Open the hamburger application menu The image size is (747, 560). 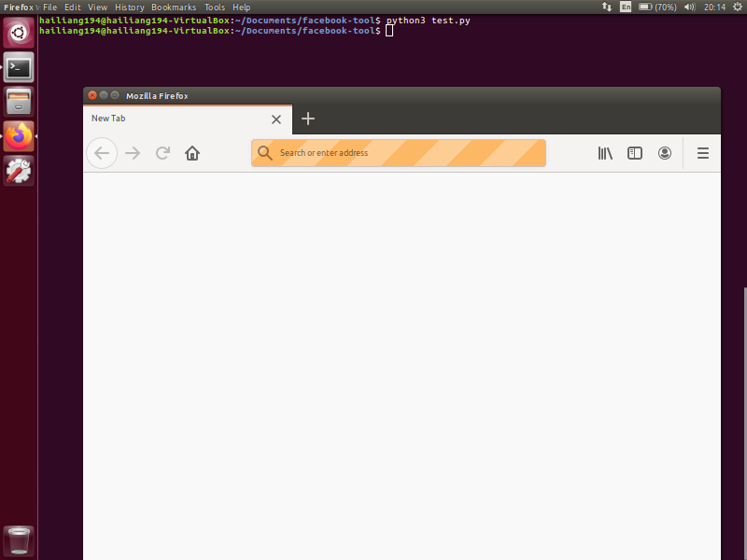(703, 153)
